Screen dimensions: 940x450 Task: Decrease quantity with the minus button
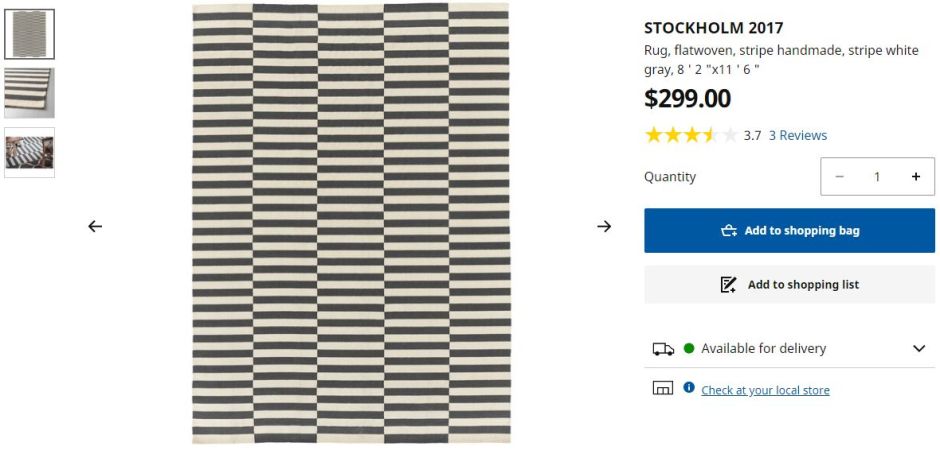[x=839, y=177]
